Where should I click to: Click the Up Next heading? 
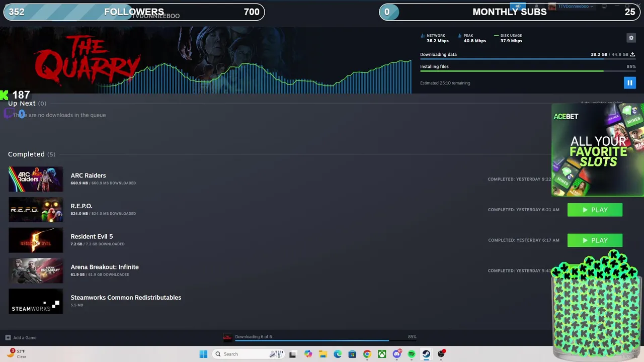[22, 103]
